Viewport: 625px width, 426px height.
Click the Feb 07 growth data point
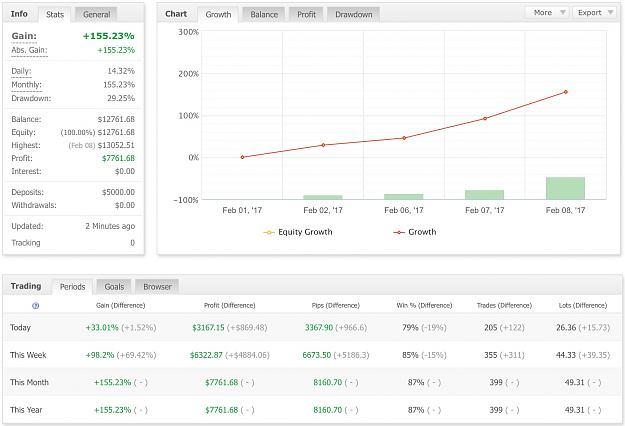pos(485,118)
